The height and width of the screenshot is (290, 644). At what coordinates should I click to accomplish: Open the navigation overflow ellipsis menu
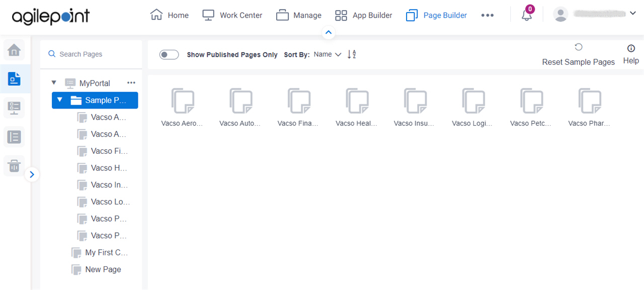487,15
